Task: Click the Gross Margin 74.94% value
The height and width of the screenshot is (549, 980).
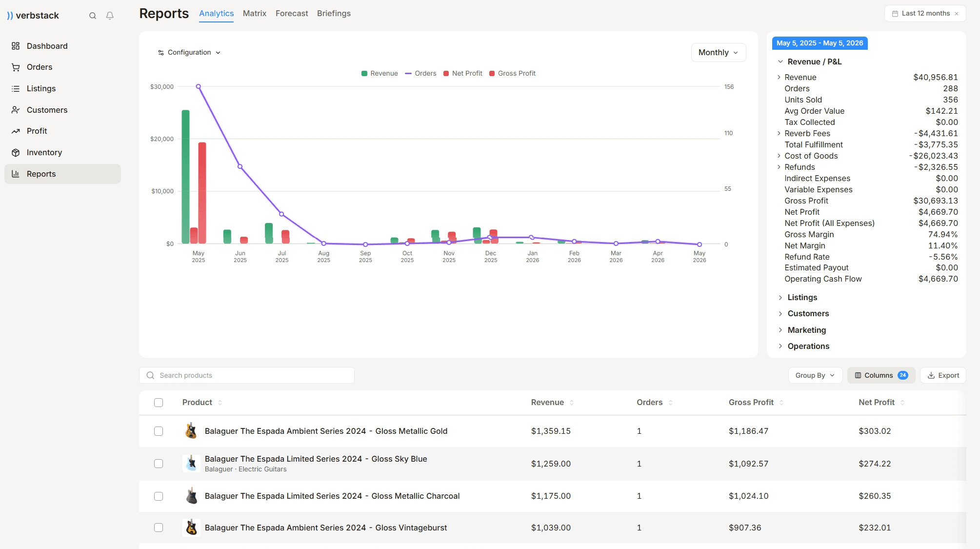Action: point(942,234)
